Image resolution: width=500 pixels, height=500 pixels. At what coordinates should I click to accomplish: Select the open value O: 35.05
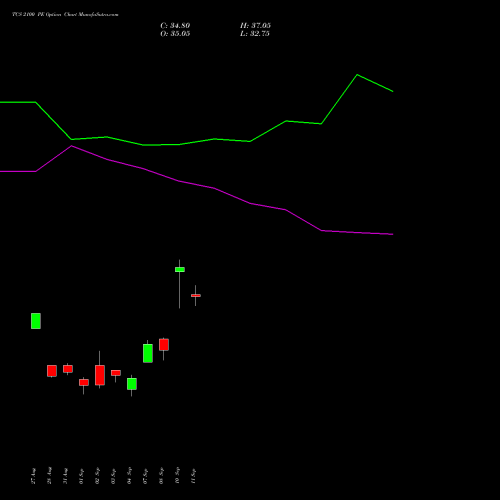(x=175, y=34)
